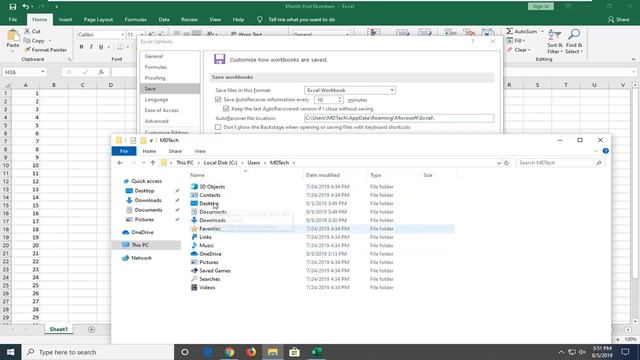Open the Font name Calibri dropdown
The width and height of the screenshot is (640, 360).
pos(122,35)
